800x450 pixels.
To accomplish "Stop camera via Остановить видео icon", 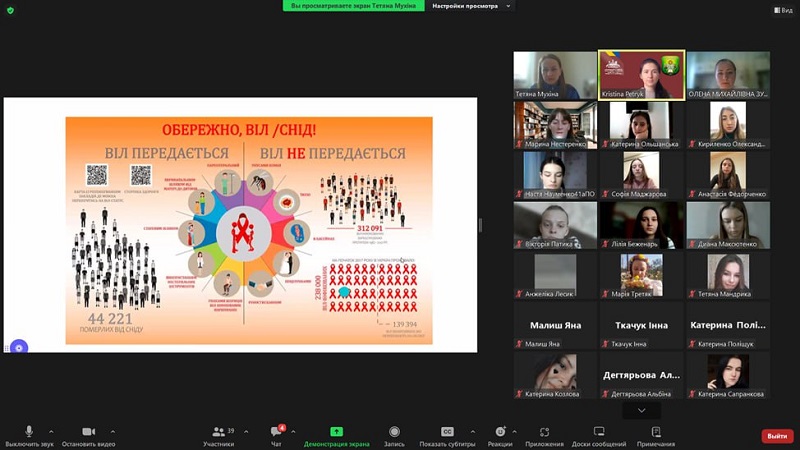I will (x=88, y=431).
